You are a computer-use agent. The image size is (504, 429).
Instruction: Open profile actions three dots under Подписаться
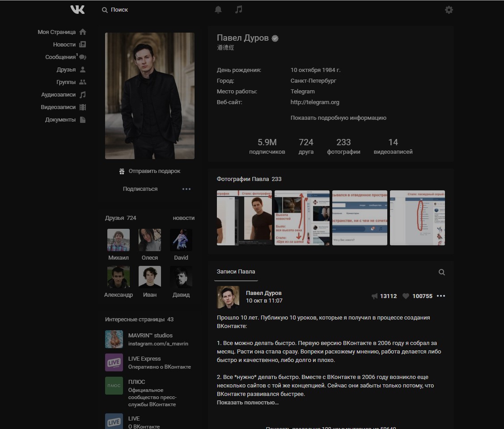point(186,189)
